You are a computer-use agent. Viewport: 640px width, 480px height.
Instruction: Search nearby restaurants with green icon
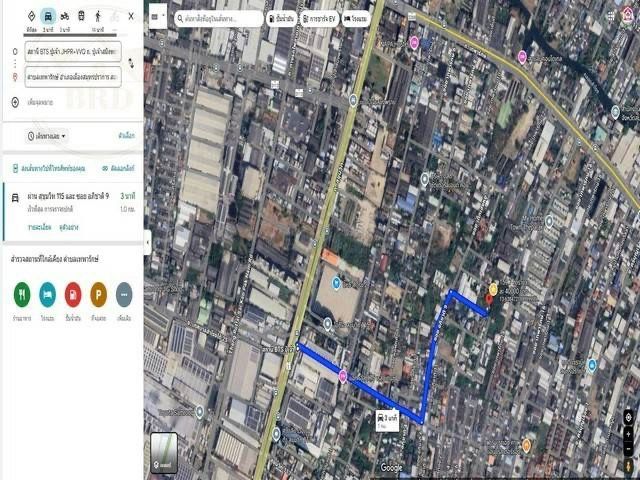pos(22,294)
